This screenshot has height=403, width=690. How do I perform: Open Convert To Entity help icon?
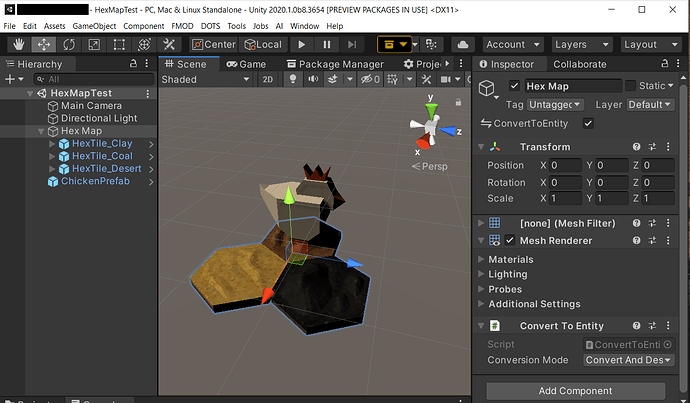pos(636,326)
